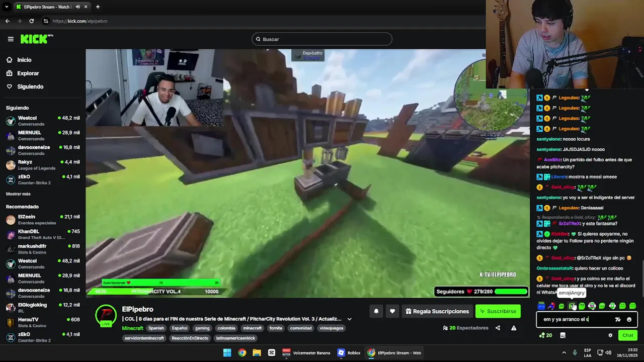
Task: Click the share stream icon
Action: (x=498, y=328)
